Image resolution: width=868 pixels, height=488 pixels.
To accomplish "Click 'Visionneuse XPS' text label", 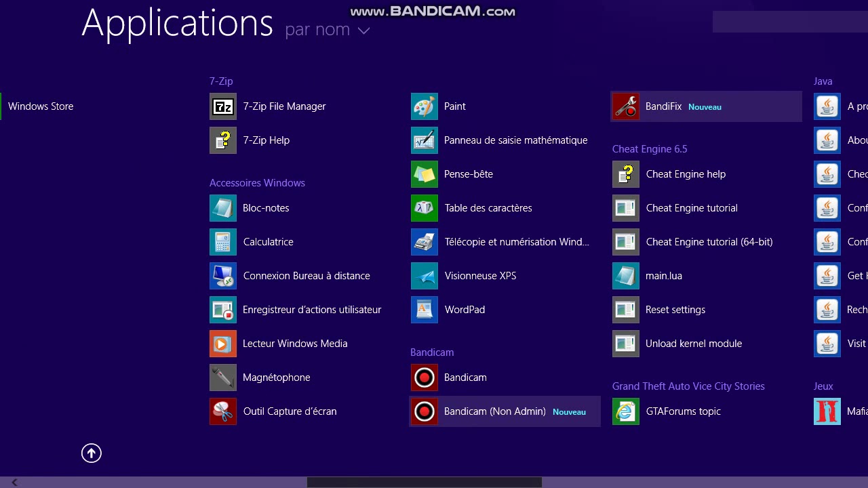I will point(481,276).
